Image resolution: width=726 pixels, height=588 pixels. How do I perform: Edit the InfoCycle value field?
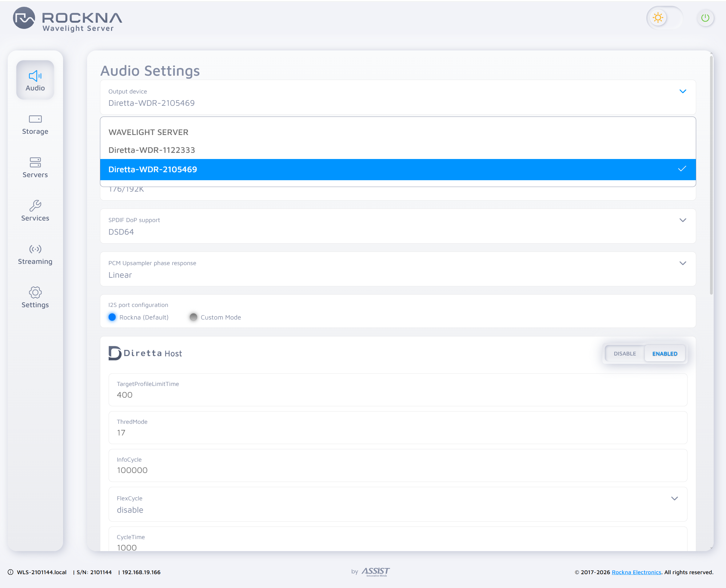click(398, 465)
